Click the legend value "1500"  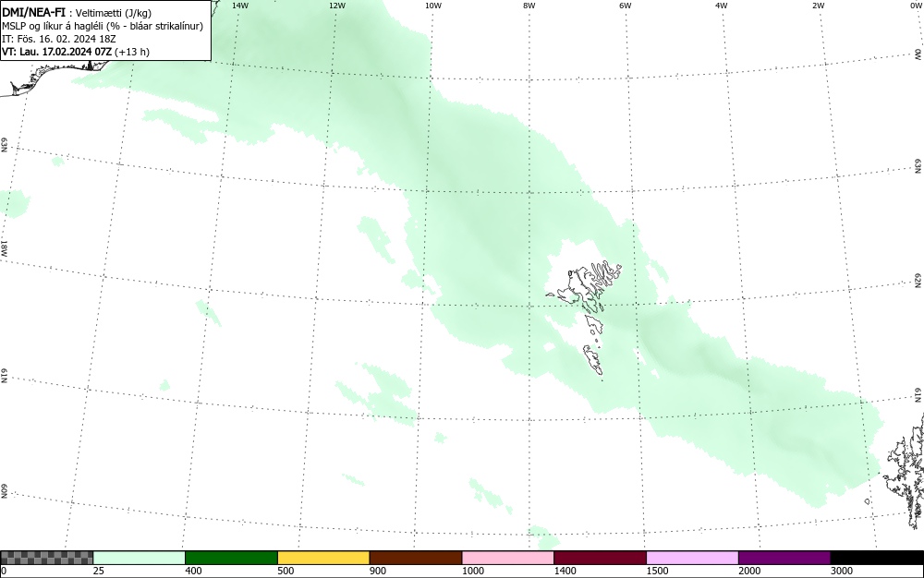point(657,571)
